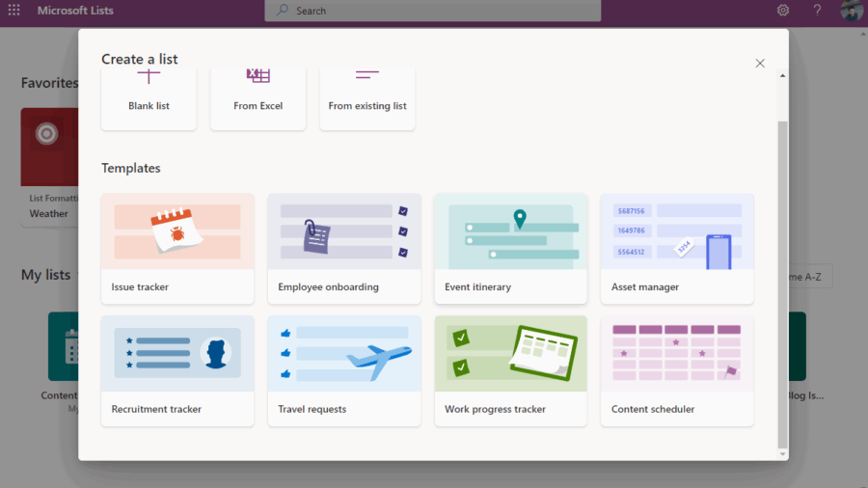Viewport: 868px width, 488px height.
Task: Click the dialog scrollbar up arrow
Action: 783,75
